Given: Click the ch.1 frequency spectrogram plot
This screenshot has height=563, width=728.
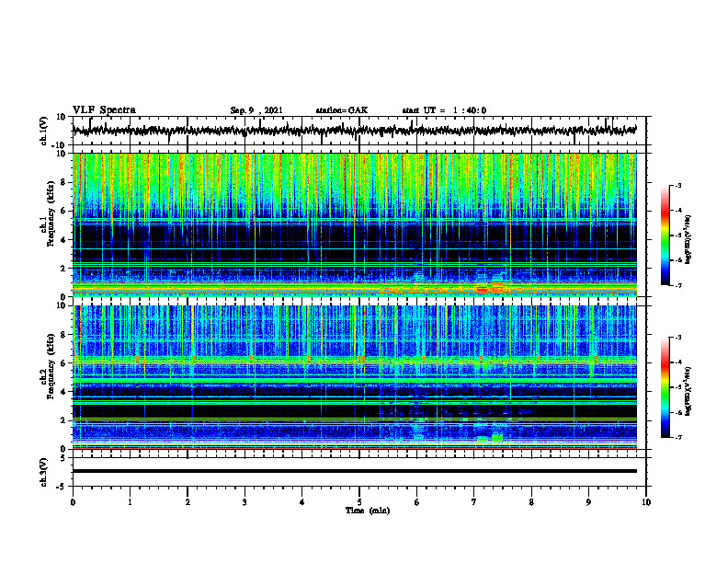Looking at the screenshot, I should (355, 224).
